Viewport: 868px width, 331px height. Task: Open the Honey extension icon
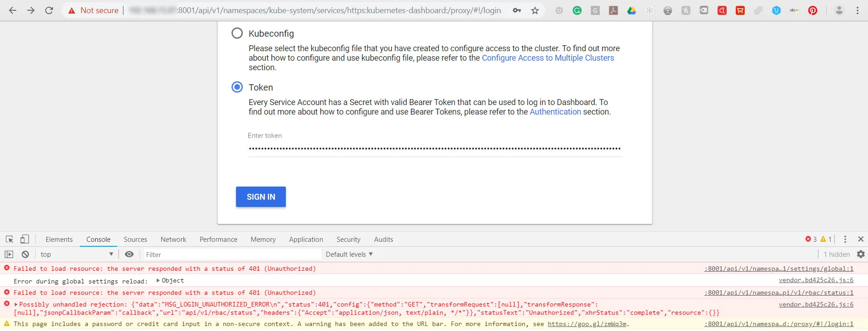pos(686,10)
